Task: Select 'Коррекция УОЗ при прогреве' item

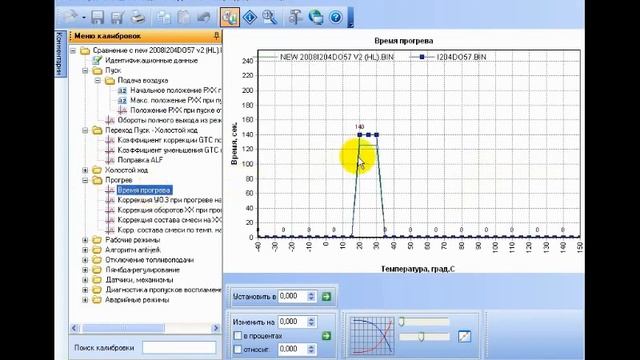Action: (170, 200)
